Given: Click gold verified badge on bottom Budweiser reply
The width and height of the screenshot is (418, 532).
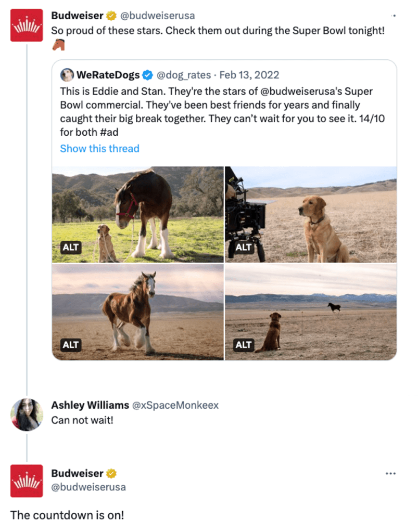Looking at the screenshot, I should [111, 473].
